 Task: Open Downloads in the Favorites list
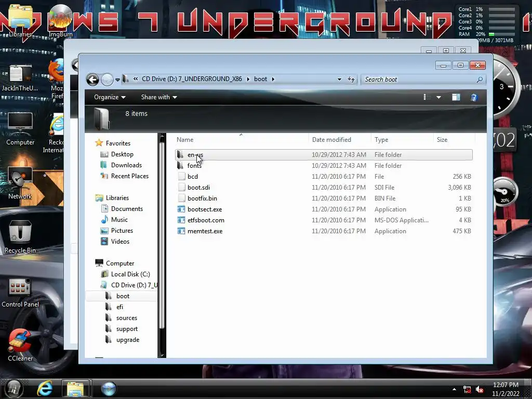126,165
